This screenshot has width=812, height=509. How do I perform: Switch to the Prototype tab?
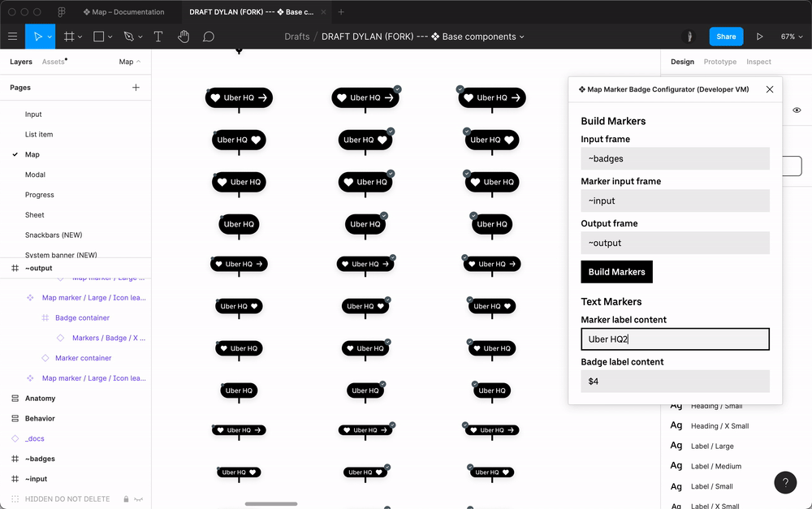(719, 62)
